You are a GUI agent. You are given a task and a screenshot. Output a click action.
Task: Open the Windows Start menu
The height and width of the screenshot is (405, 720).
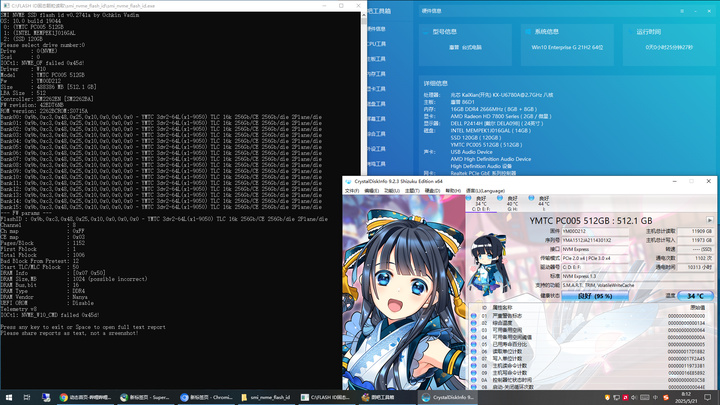(x=8, y=397)
